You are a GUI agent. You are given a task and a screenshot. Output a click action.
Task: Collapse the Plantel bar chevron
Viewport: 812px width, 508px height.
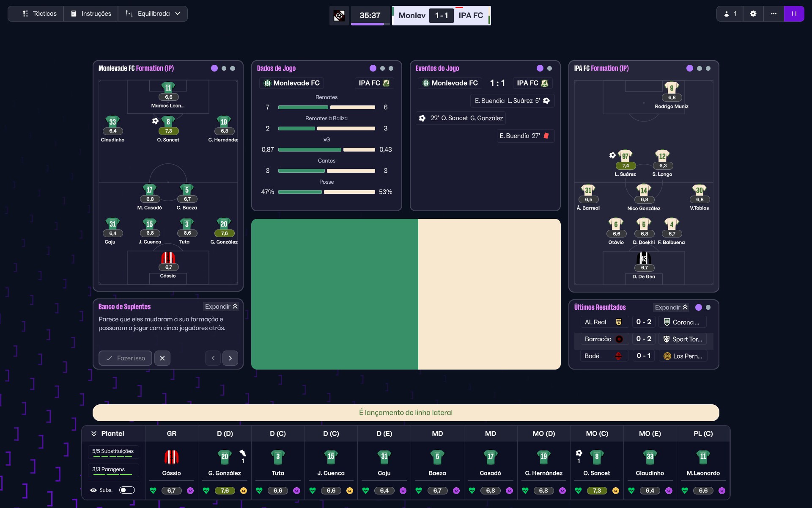tap(94, 433)
